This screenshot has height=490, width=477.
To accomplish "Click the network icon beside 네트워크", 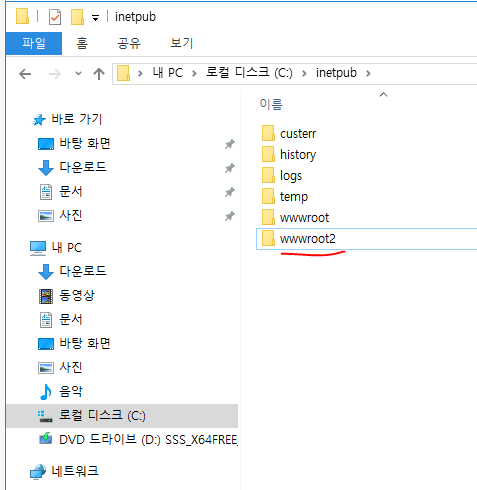I will coord(38,472).
